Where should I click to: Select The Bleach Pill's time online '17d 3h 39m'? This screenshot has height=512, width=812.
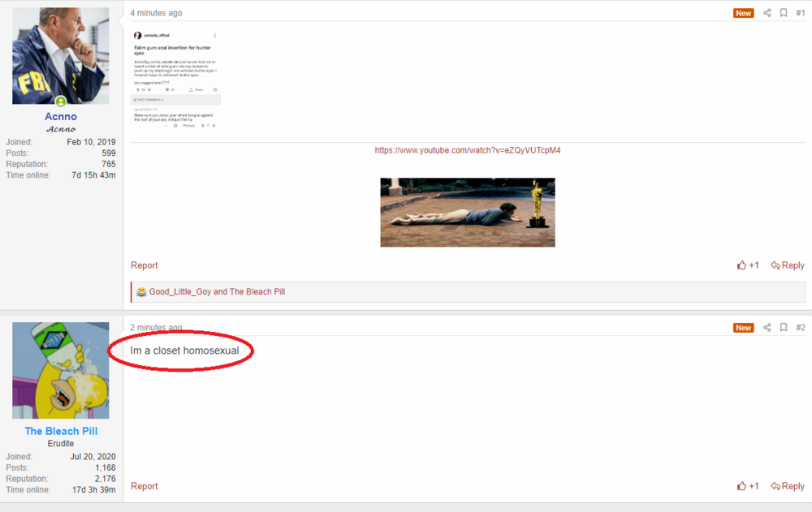[x=93, y=490]
